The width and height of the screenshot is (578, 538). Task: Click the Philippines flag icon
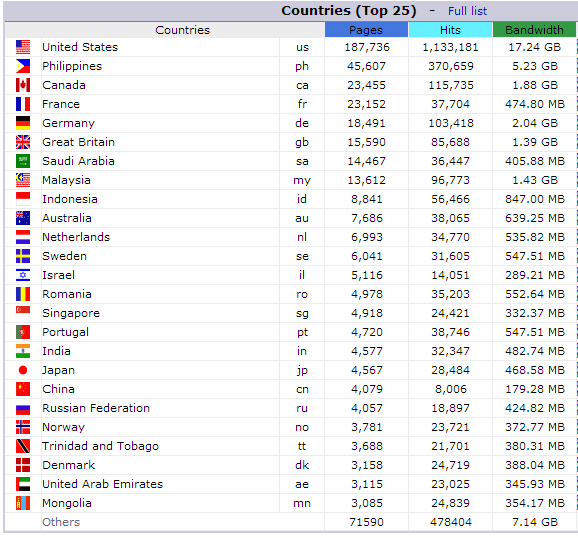click(23, 66)
